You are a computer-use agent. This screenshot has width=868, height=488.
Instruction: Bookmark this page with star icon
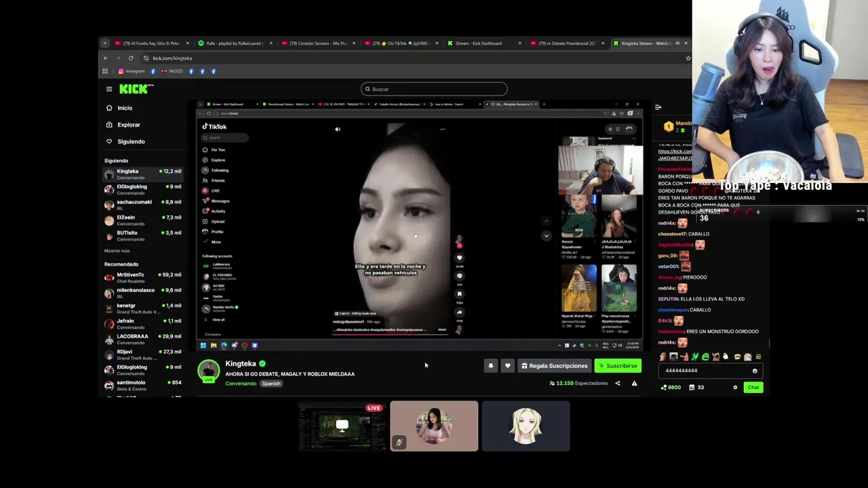(x=688, y=58)
